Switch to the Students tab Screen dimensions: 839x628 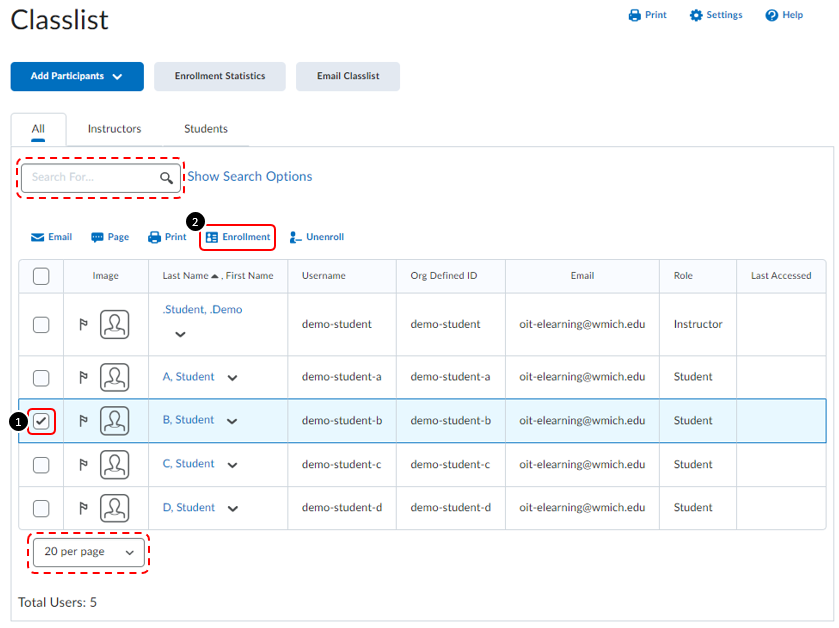[205, 128]
